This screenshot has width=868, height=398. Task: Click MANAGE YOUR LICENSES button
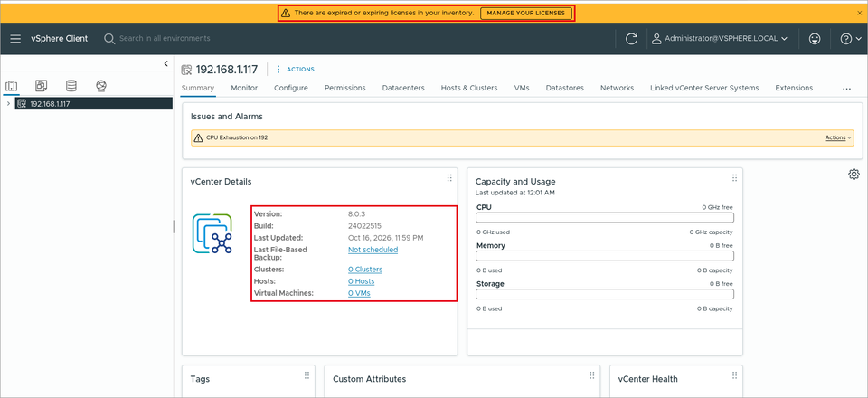click(x=526, y=13)
